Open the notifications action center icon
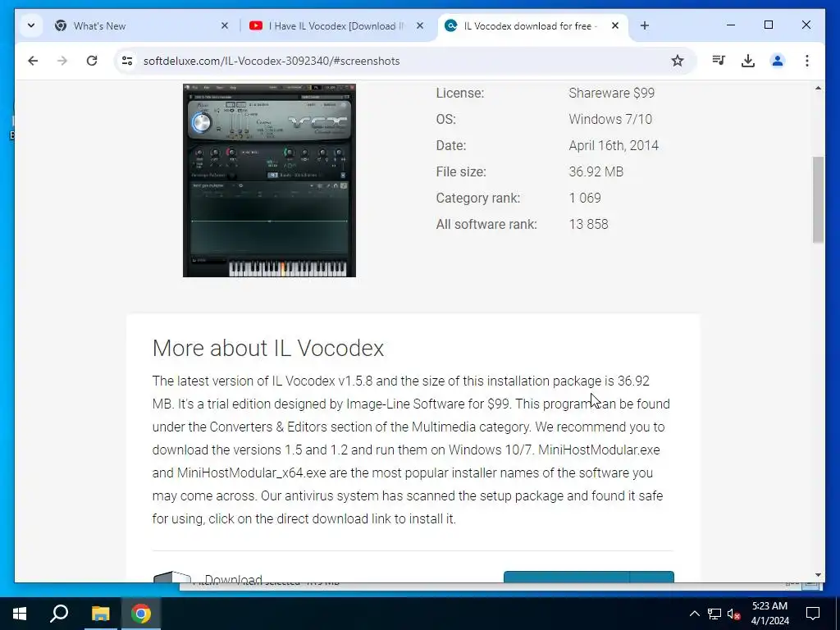 (x=813, y=614)
